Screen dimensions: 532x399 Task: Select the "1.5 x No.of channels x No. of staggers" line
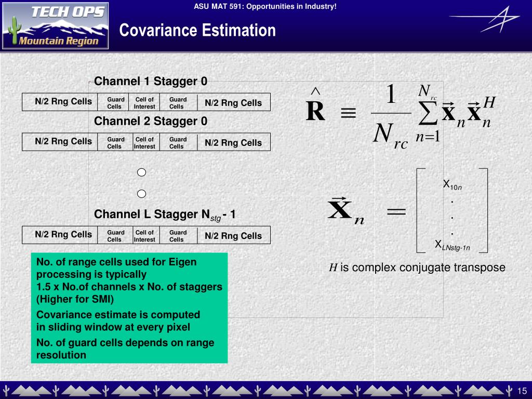click(129, 287)
